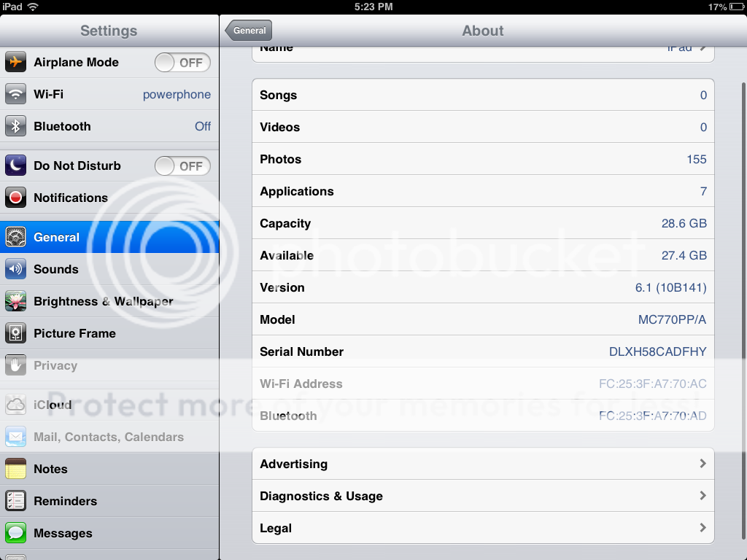The image size is (747, 560).
Task: Tap the Mail envelope icon
Action: [x=15, y=437]
